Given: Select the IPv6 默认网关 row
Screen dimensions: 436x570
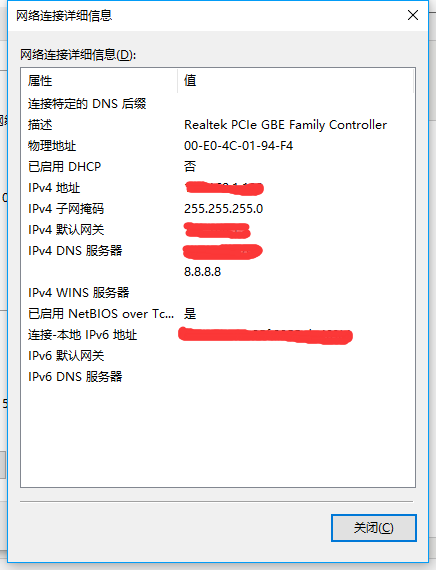Looking at the screenshot, I should point(218,356).
